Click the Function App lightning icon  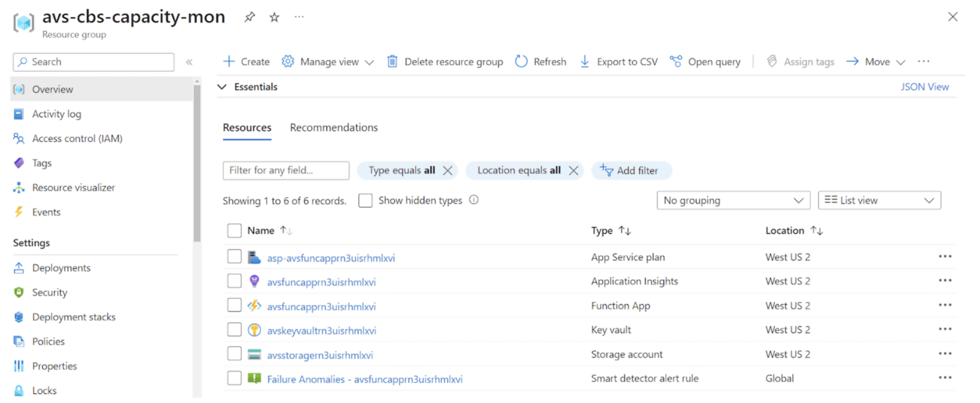pos(254,306)
